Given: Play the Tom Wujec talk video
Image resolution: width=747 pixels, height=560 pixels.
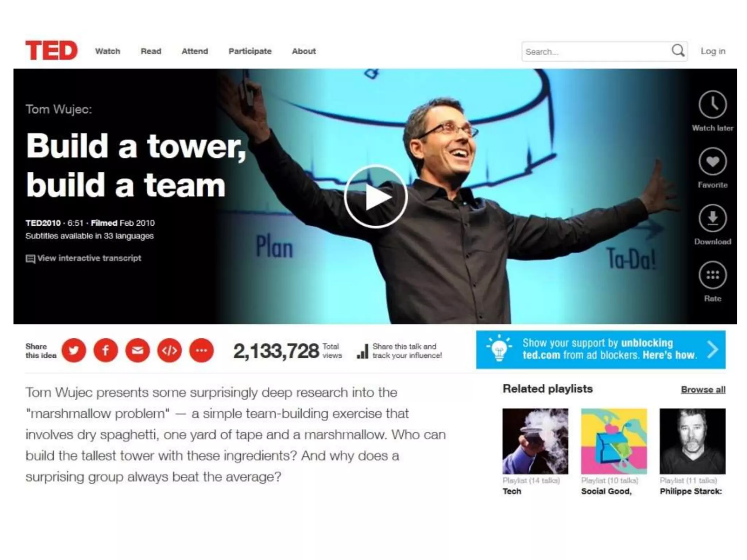Looking at the screenshot, I should (376, 197).
